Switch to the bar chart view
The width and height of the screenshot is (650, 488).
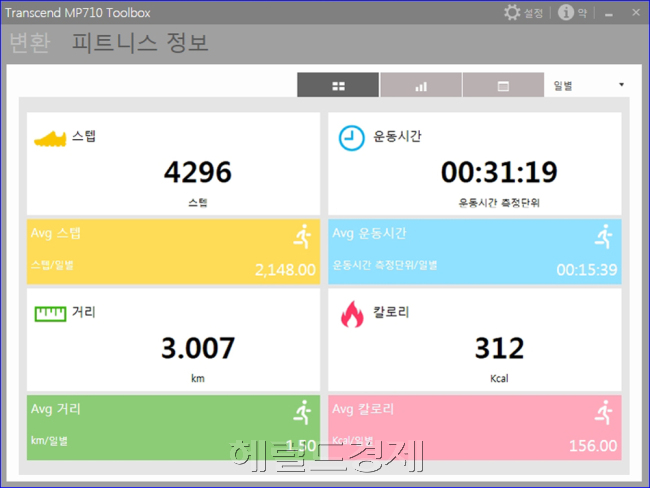pyautogui.click(x=421, y=85)
